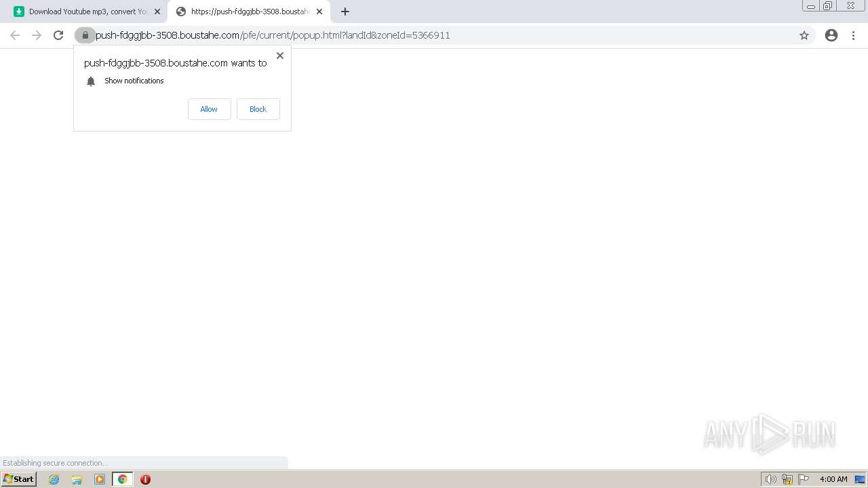Open the red shield taskbar icon
This screenshot has width=868, height=488.
click(145, 479)
